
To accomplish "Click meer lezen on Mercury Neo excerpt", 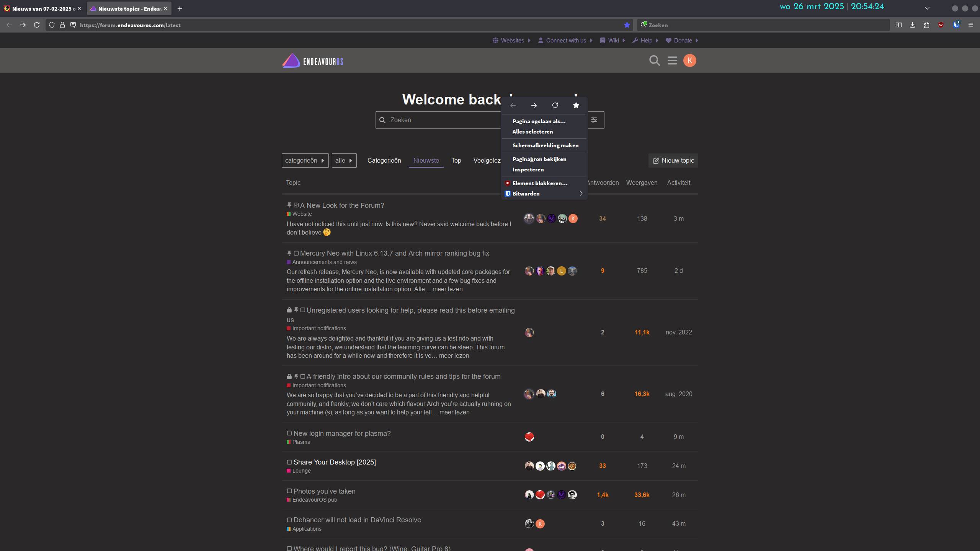I will [x=448, y=289].
